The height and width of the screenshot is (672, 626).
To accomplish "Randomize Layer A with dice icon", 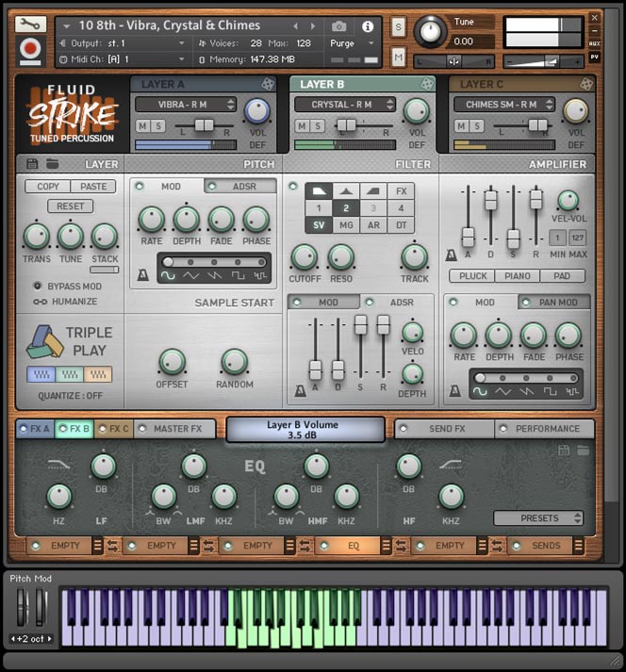I will point(268,84).
